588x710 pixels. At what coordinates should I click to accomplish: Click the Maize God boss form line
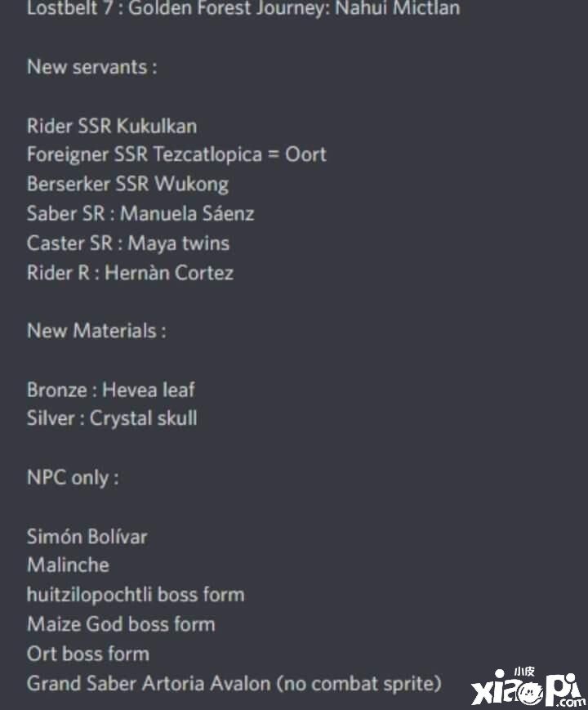pyautogui.click(x=121, y=624)
